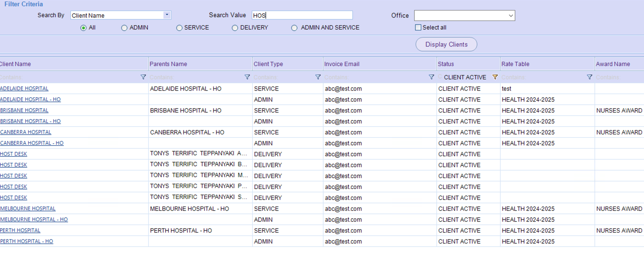Viewport: 644px width, 254px height.
Task: Open filter icon for Client Type column
Action: [318, 77]
